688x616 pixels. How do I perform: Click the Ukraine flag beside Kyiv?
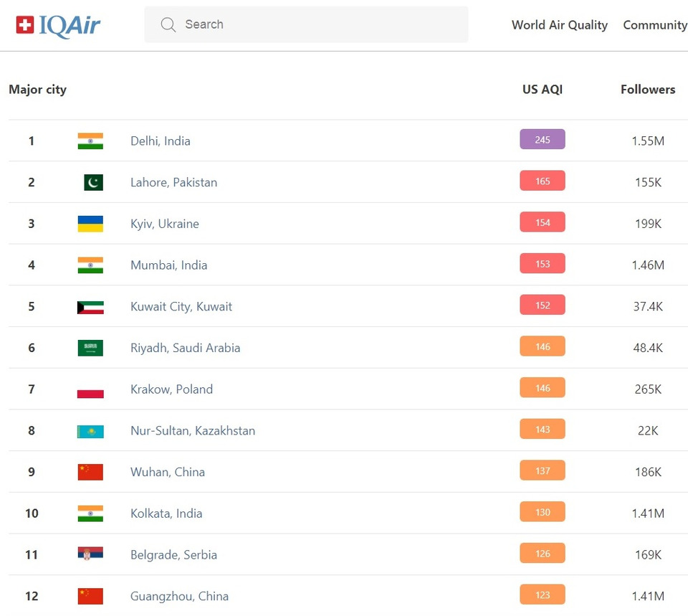pyautogui.click(x=90, y=224)
